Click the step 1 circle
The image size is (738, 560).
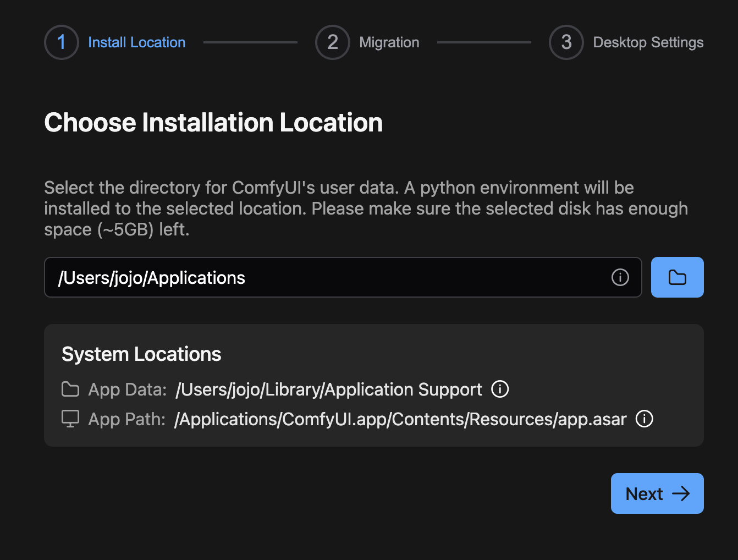click(x=62, y=42)
